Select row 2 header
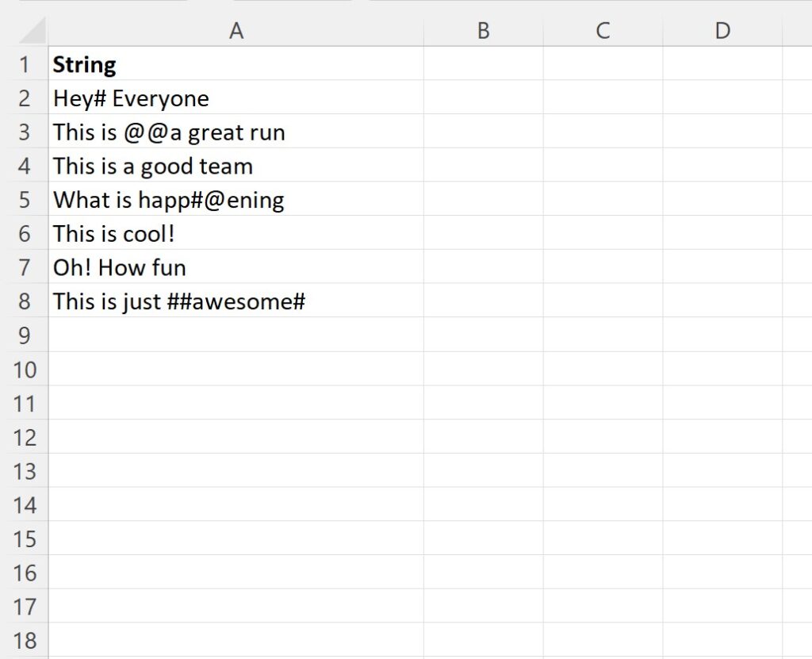Image resolution: width=812 pixels, height=659 pixels. coord(25,98)
